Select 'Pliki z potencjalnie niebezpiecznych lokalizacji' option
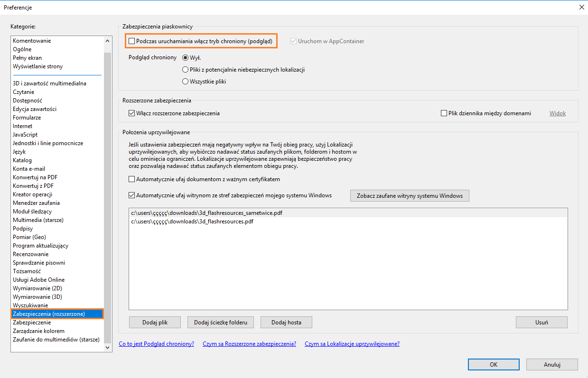This screenshot has height=378, width=588. [186, 69]
